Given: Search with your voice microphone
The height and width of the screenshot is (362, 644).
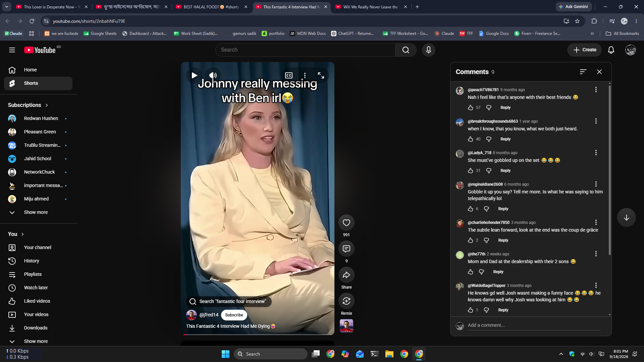Looking at the screenshot, I should coord(428,50).
